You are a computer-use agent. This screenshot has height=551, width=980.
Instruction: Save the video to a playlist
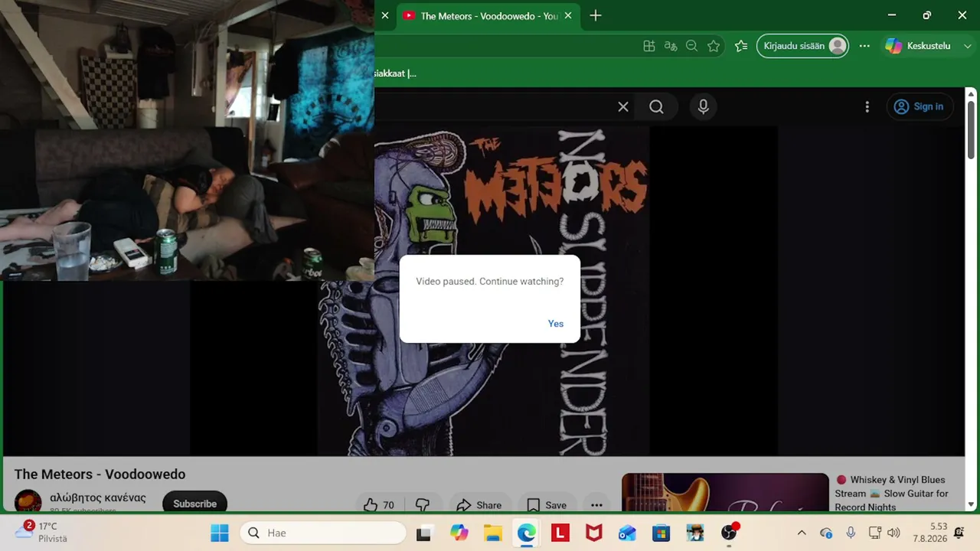click(547, 504)
